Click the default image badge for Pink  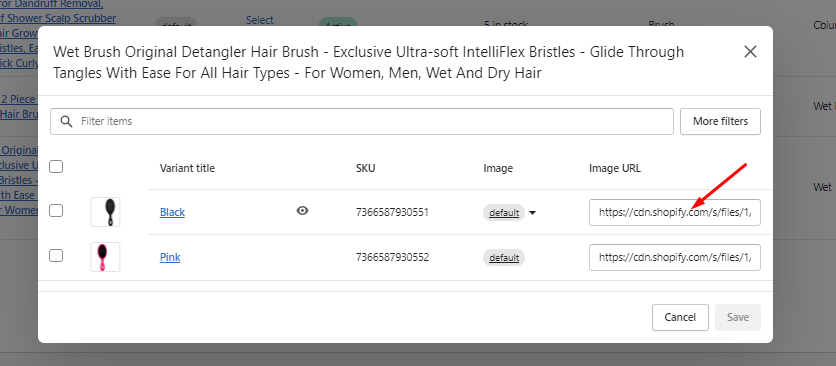504,258
